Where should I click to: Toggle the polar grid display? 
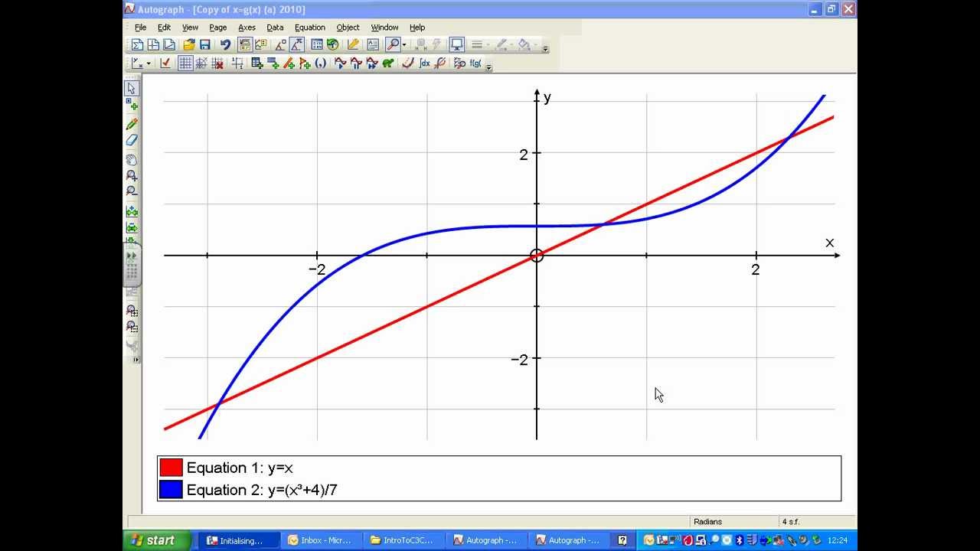(x=201, y=64)
